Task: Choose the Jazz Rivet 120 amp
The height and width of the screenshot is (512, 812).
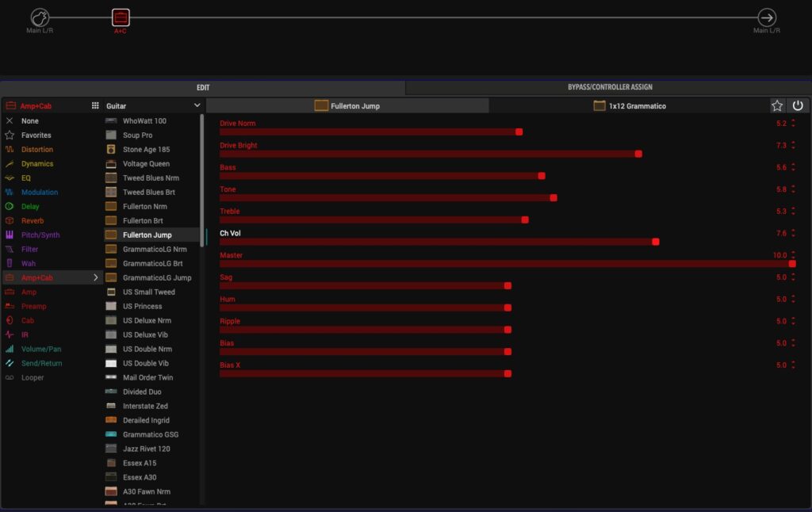Action: tap(146, 449)
